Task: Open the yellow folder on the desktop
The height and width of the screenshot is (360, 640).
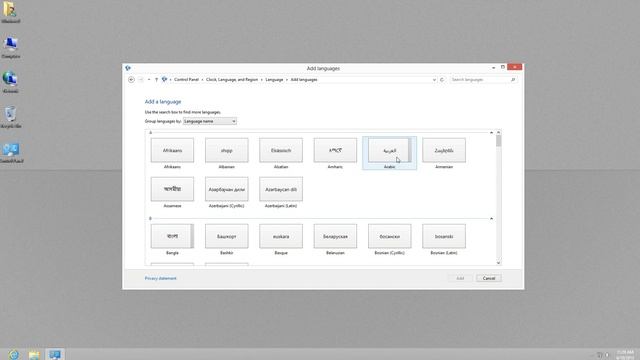Action: (11, 12)
